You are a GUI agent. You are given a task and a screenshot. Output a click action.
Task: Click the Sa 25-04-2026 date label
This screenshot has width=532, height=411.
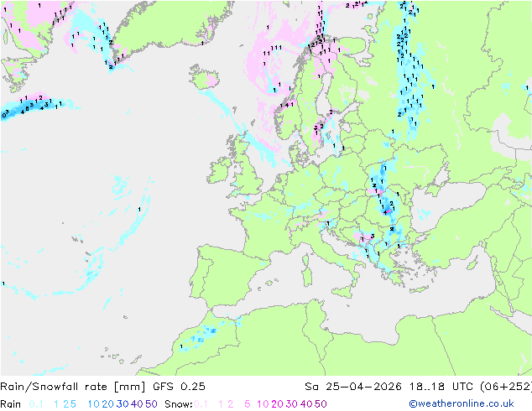tap(353, 386)
